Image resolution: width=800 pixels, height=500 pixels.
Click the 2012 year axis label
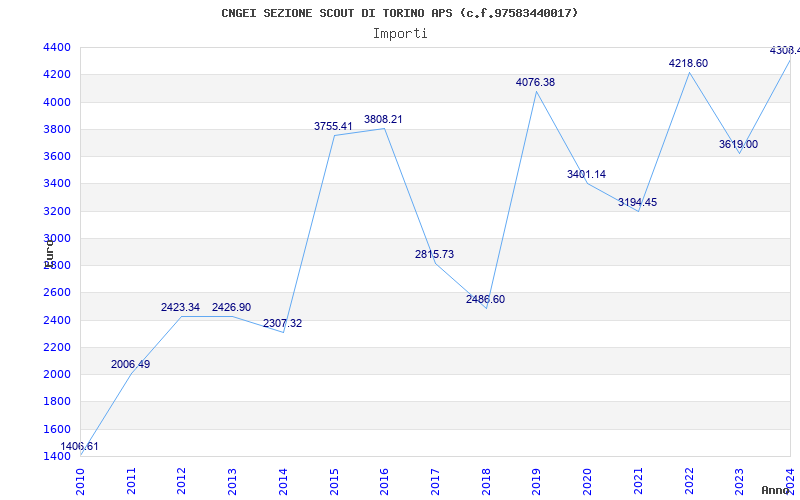tap(182, 481)
